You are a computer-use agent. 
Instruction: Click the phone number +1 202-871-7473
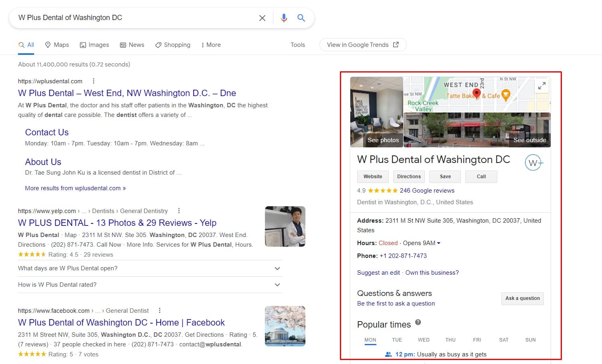(x=403, y=256)
